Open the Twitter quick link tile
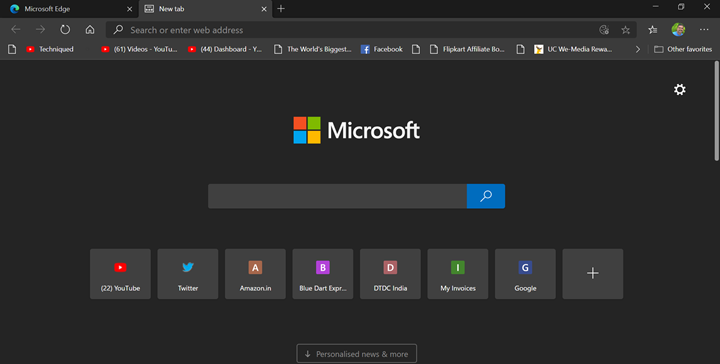The height and width of the screenshot is (364, 720). tap(188, 274)
